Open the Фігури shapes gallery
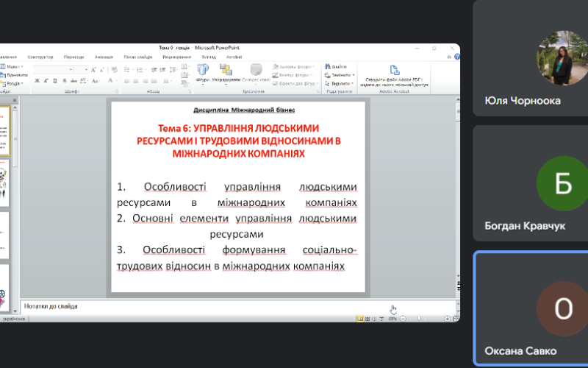Viewport: 588px width, 368px height. click(x=203, y=74)
